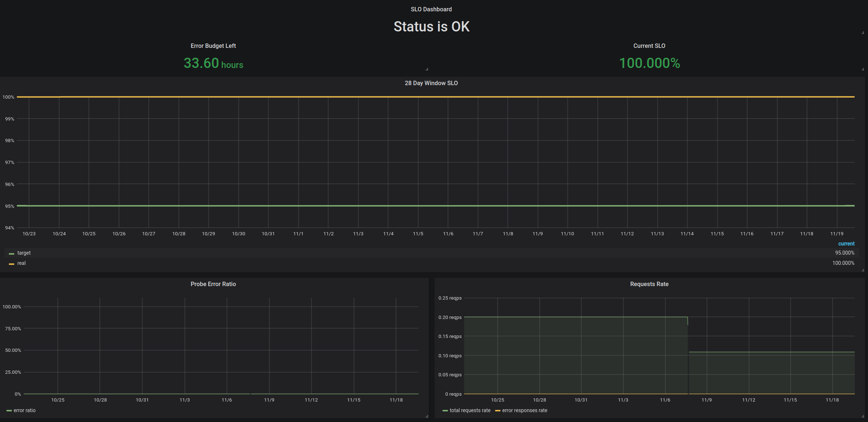
Task: Click resize handle of Status is OK panel
Action: point(863,33)
